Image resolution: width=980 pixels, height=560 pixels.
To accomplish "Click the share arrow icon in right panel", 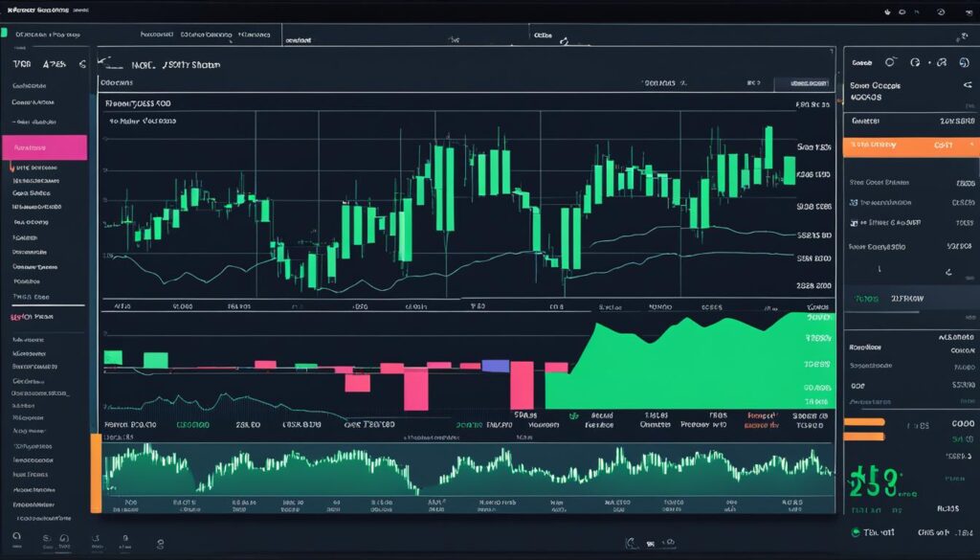I will pos(968,84).
